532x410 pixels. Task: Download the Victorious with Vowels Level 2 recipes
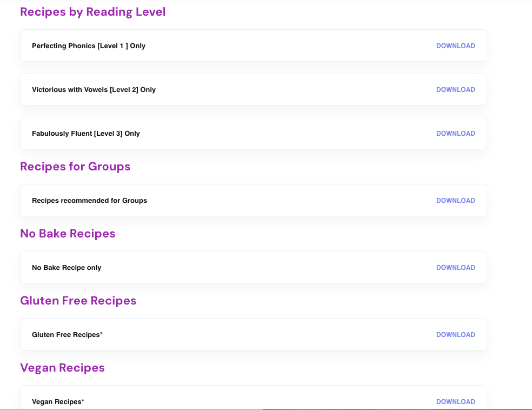(x=455, y=90)
